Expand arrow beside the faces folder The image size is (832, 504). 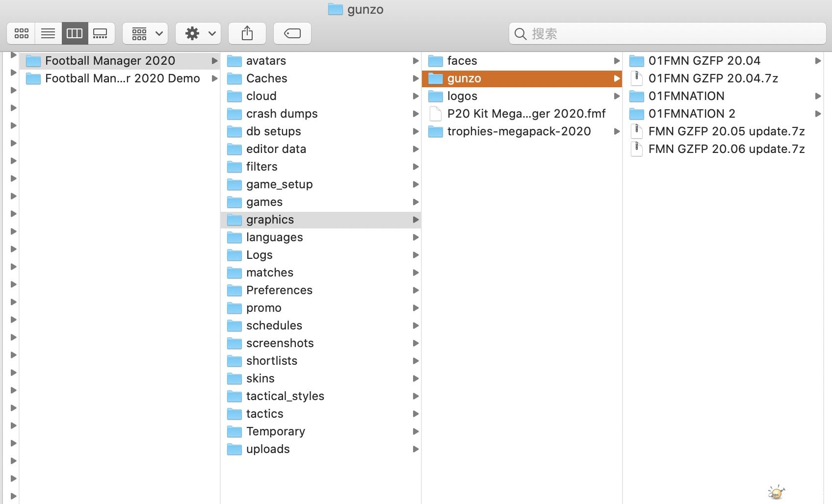617,61
